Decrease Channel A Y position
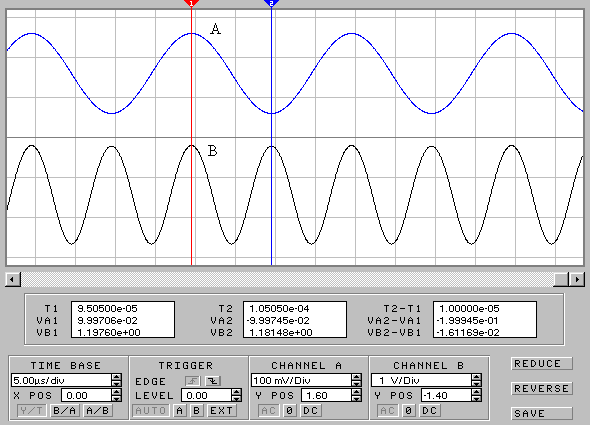Image resolution: width=590 pixels, height=425 pixels. click(356, 399)
